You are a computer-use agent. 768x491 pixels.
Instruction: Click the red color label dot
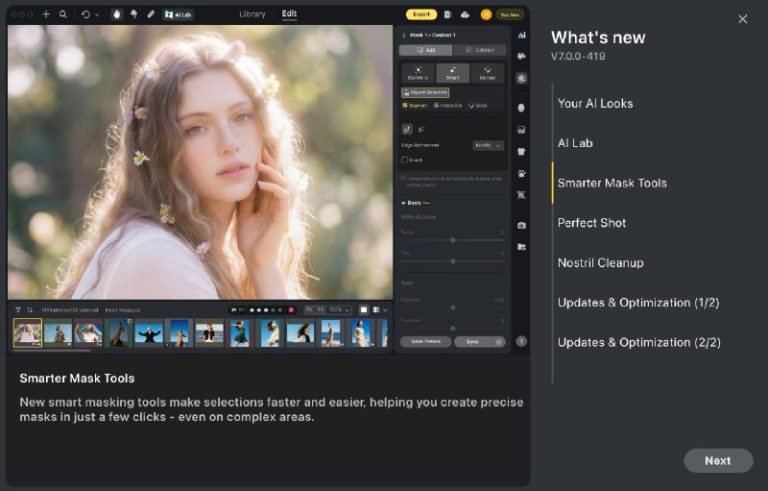click(291, 310)
